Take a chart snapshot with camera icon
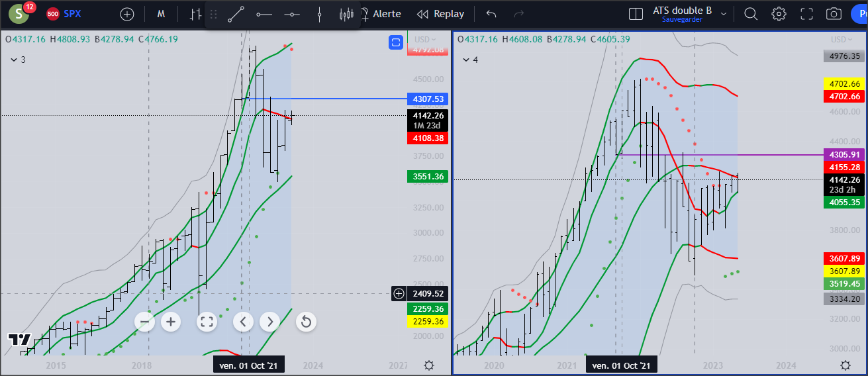The height and width of the screenshot is (376, 868). click(x=834, y=14)
